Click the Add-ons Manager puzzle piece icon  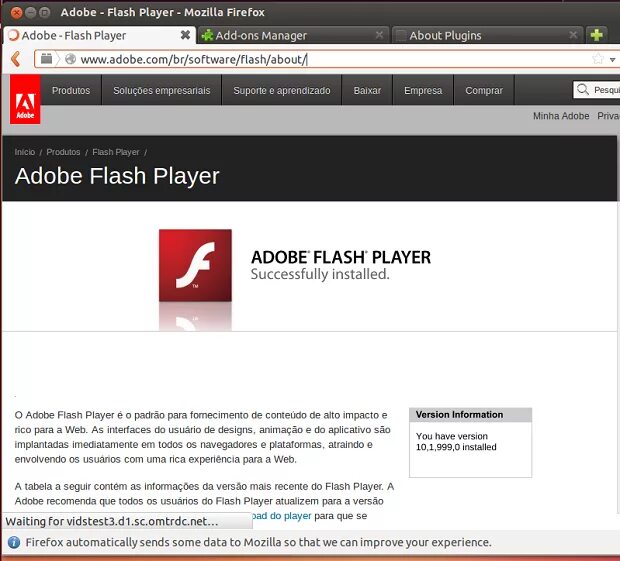(207, 35)
